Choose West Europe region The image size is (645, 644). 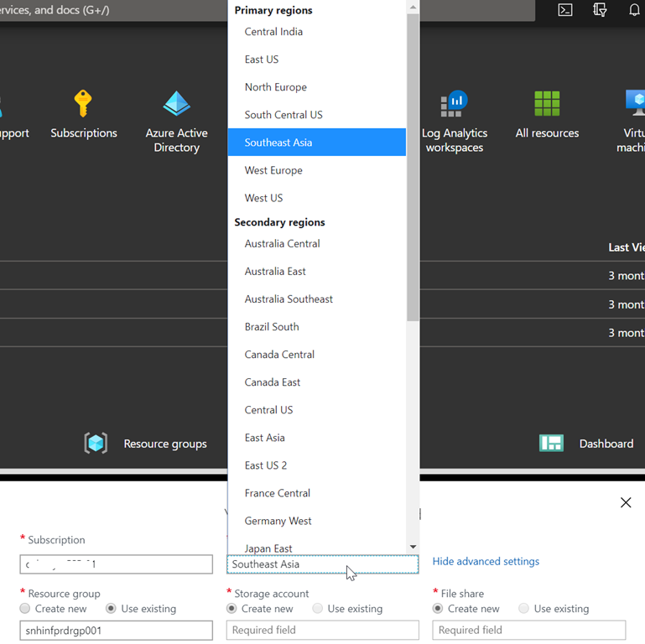317,170
